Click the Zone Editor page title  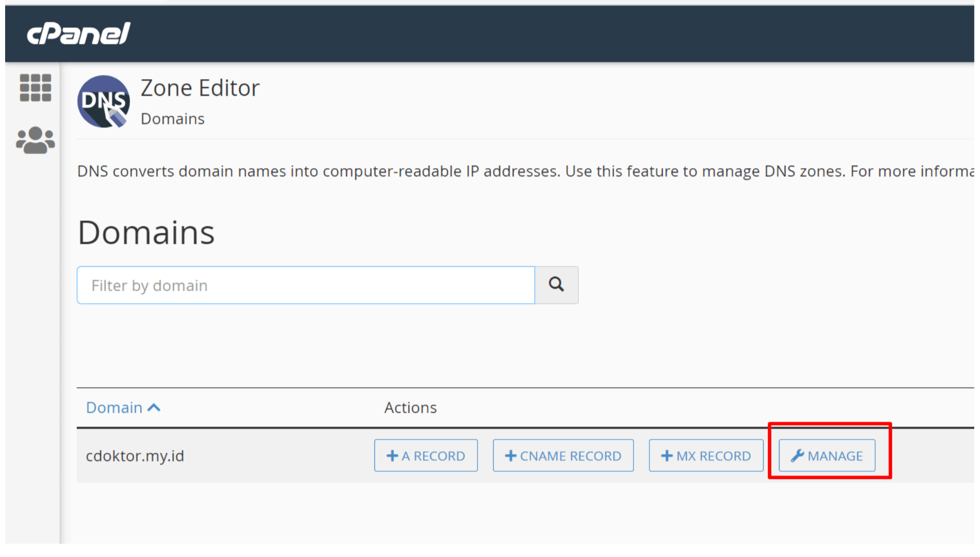pos(200,88)
